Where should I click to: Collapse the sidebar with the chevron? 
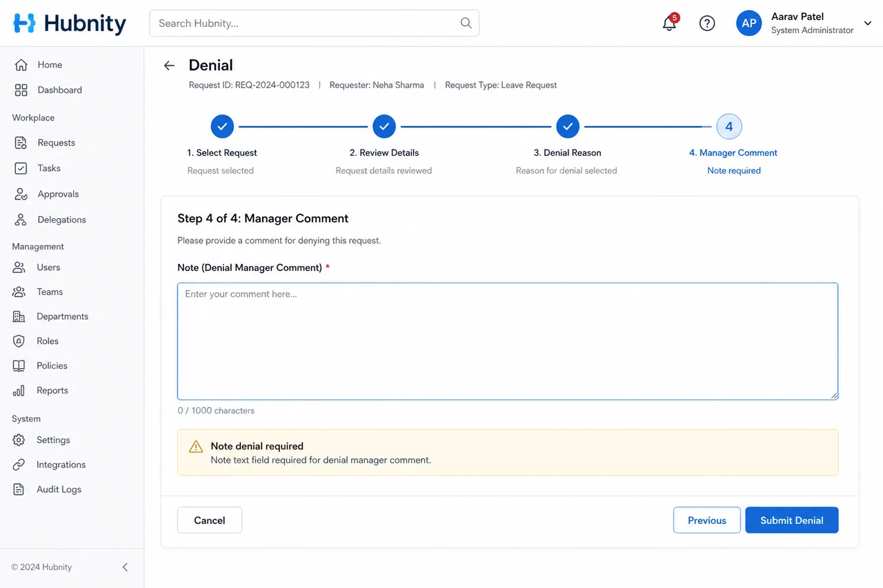click(x=125, y=567)
